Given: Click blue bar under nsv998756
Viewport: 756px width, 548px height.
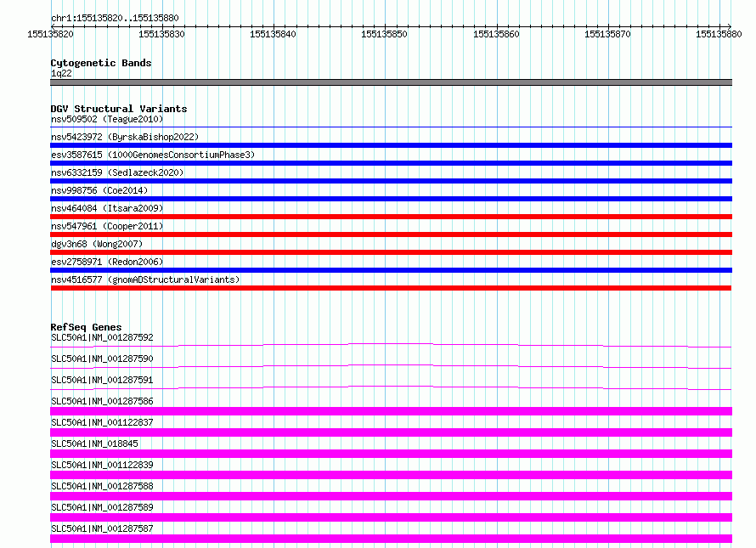Looking at the screenshot, I should click(x=391, y=199).
